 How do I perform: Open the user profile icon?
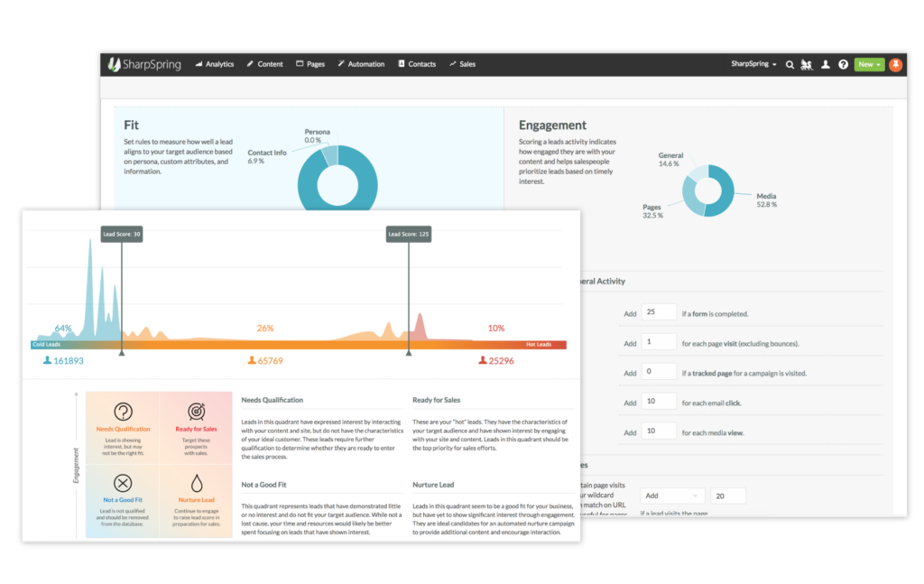pyautogui.click(x=825, y=64)
